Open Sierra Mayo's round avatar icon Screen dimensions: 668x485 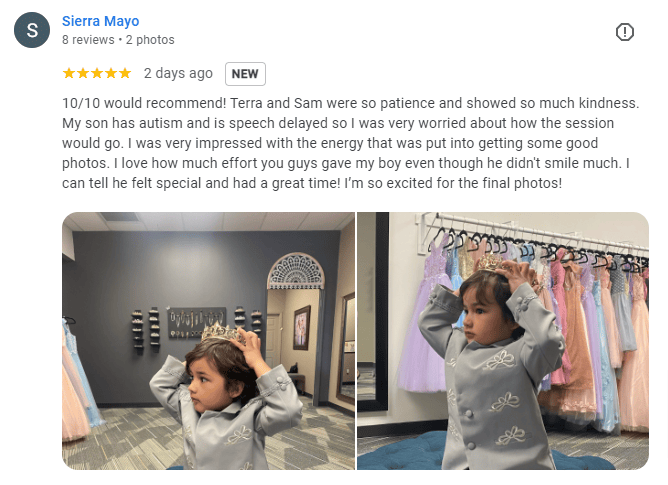point(32,30)
